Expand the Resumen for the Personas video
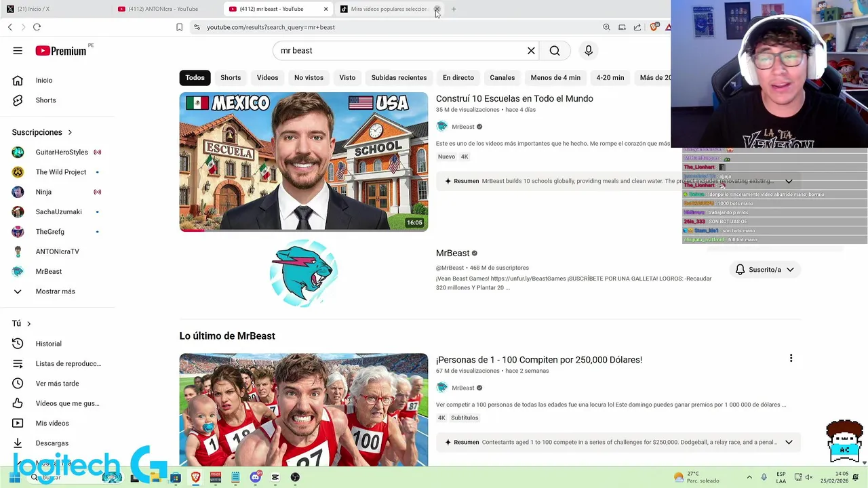Viewport: 868px width, 488px height. coord(789,443)
